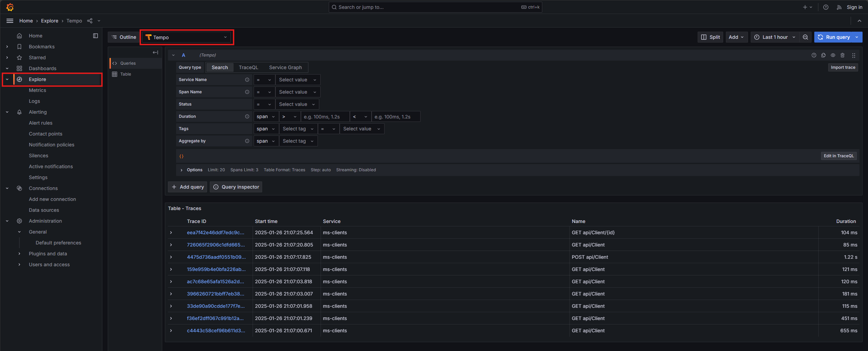Click the Alerting bell icon in sidebar
Screen dimensions: 868x351
tap(19, 112)
